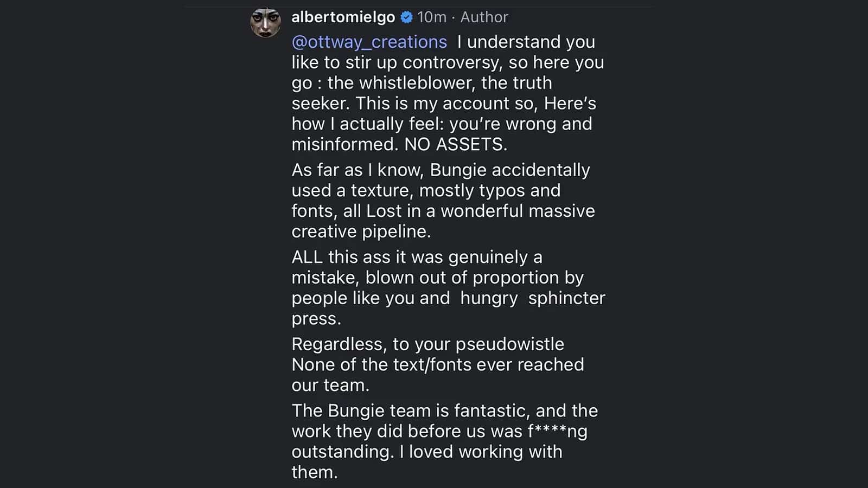Click the albertomielgo username
This screenshot has height=488, width=868.
point(343,17)
